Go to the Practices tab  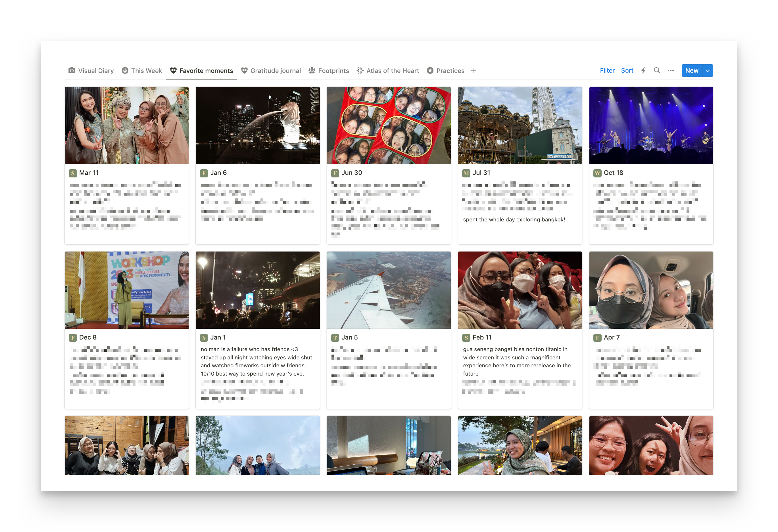(x=446, y=71)
